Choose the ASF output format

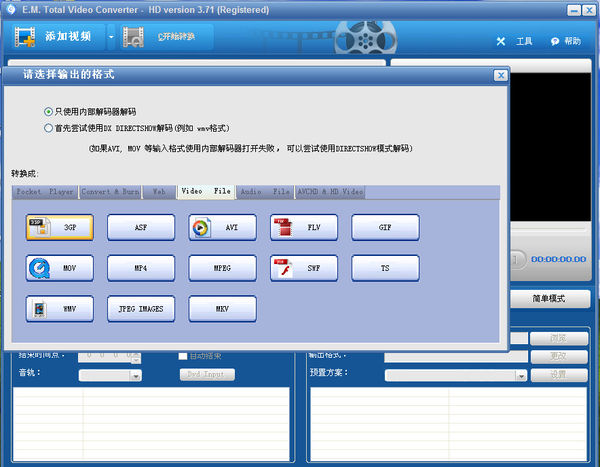(x=141, y=227)
